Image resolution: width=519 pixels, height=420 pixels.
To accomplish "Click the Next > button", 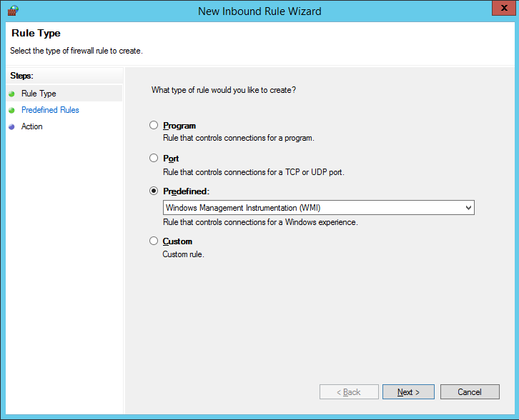I will [408, 392].
